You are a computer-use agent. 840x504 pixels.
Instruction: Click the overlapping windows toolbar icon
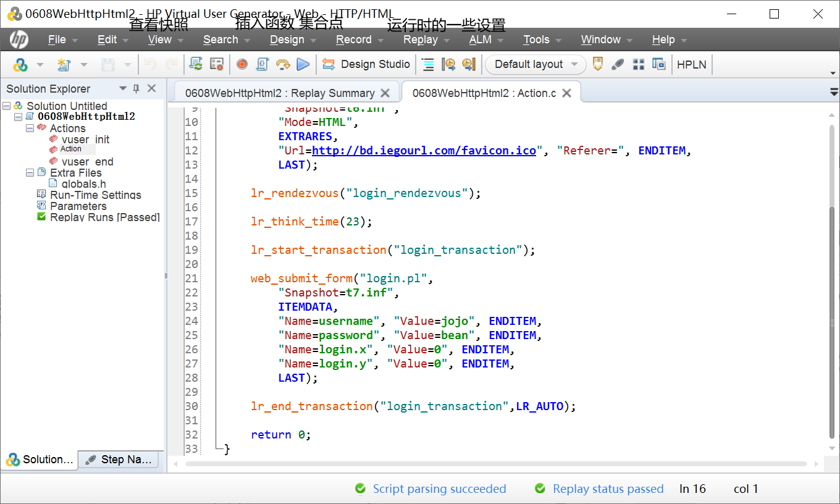659,64
